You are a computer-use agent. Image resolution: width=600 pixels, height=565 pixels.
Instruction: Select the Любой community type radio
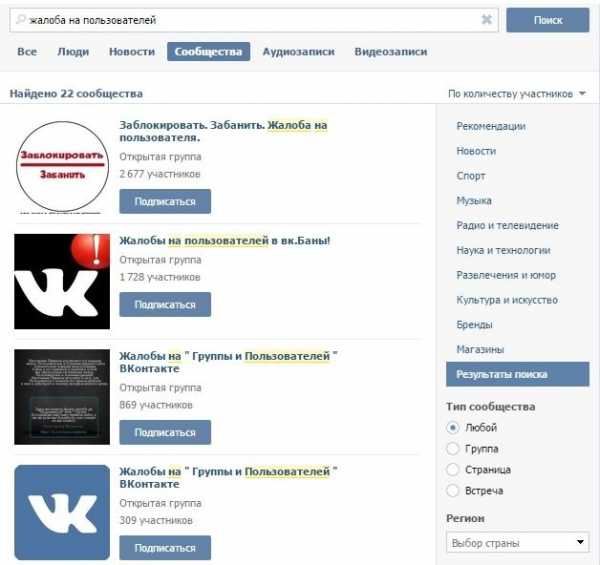pos(453,427)
